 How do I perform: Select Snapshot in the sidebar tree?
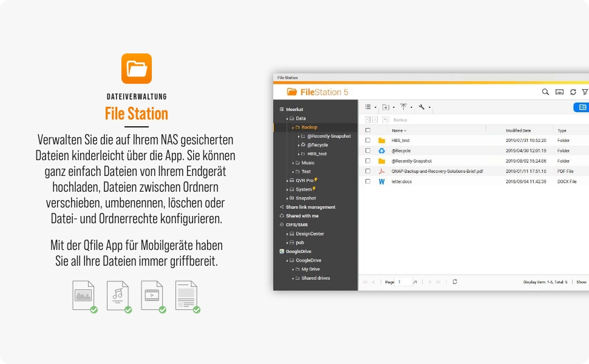click(x=306, y=198)
